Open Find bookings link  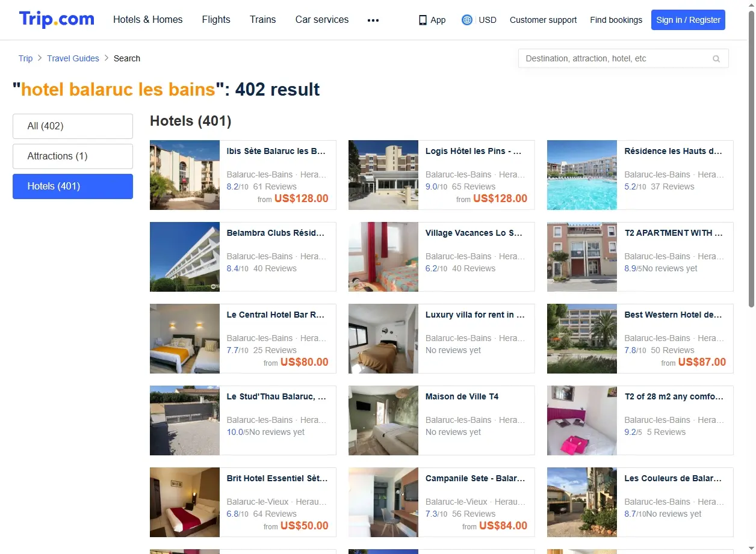616,20
